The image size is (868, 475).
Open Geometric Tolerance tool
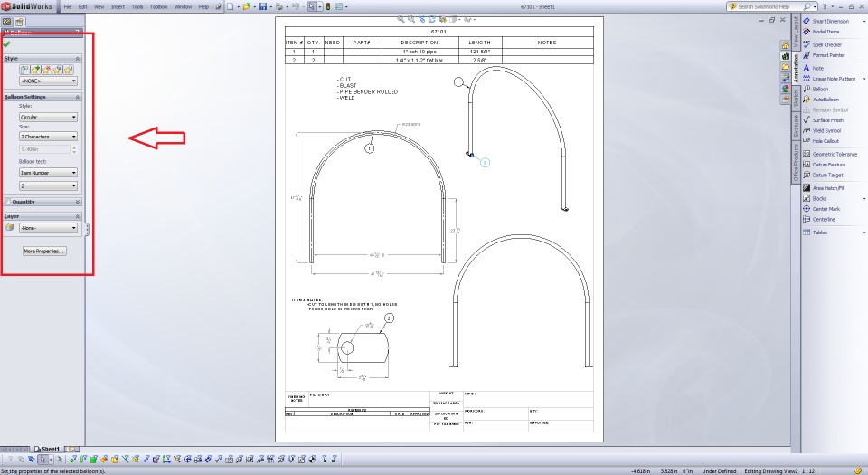830,155
